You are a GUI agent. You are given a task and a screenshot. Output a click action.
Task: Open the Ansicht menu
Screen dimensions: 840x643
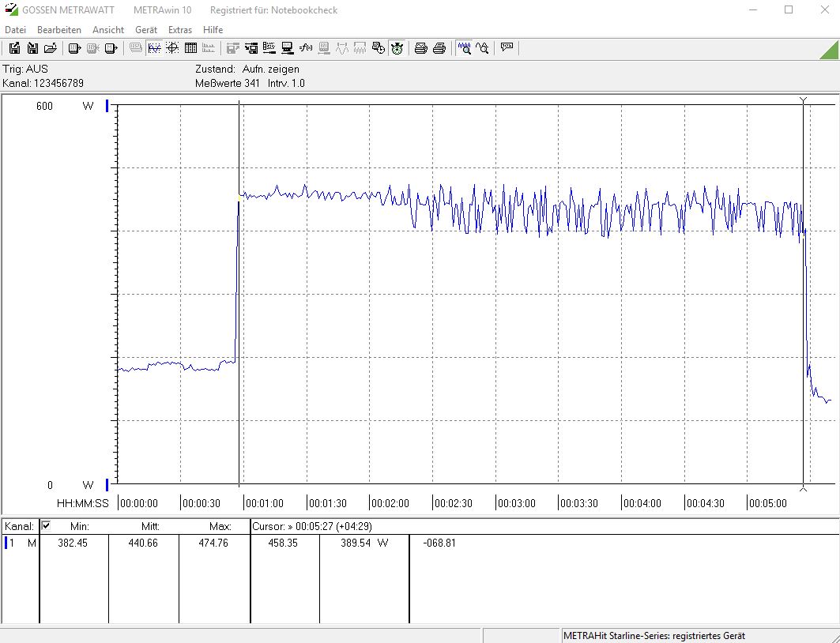point(108,30)
